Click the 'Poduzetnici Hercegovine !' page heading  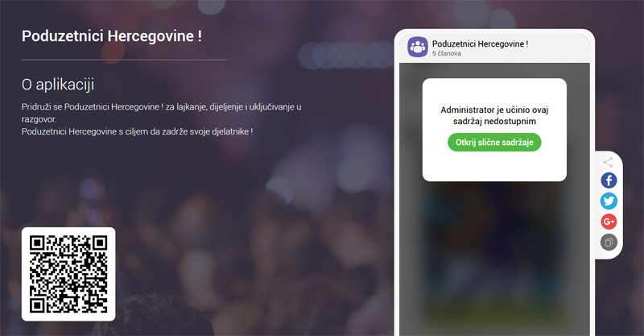click(112, 36)
